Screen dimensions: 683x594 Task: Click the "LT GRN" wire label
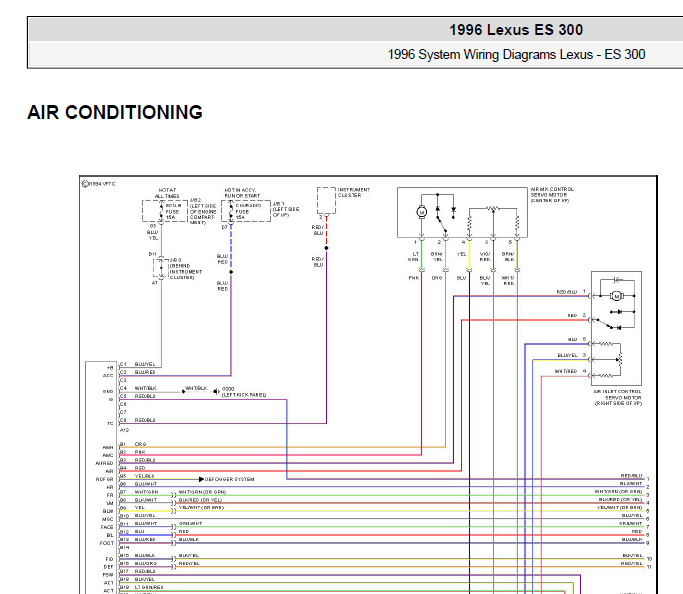[413, 256]
